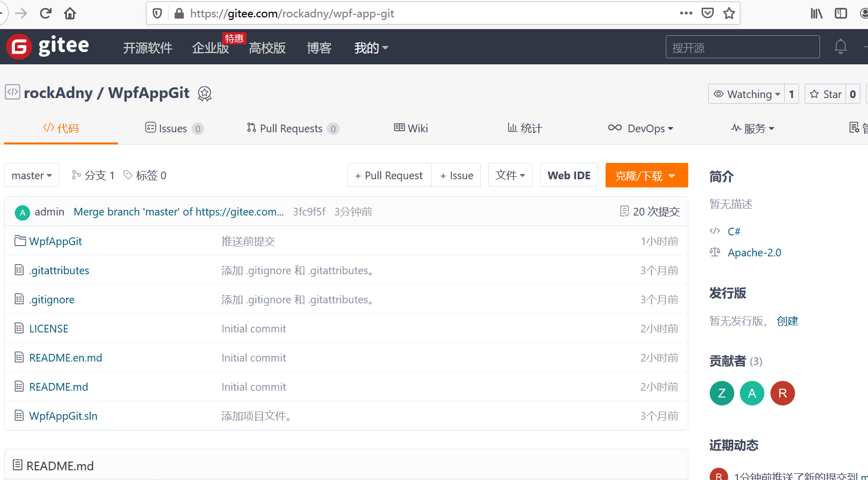Viewport: 868px width, 480px height.
Task: Launch the Web IDE
Action: [x=569, y=175]
